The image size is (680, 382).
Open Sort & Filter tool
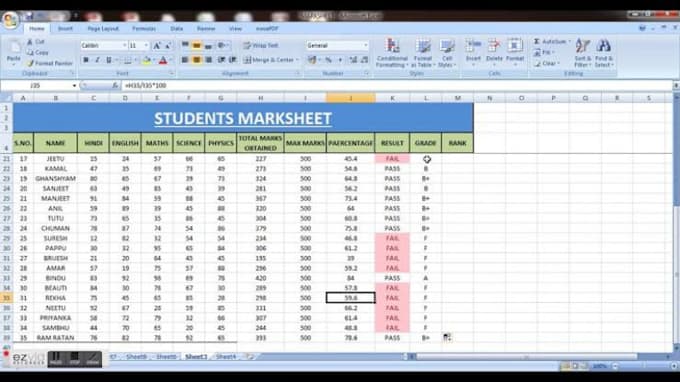tap(582, 52)
